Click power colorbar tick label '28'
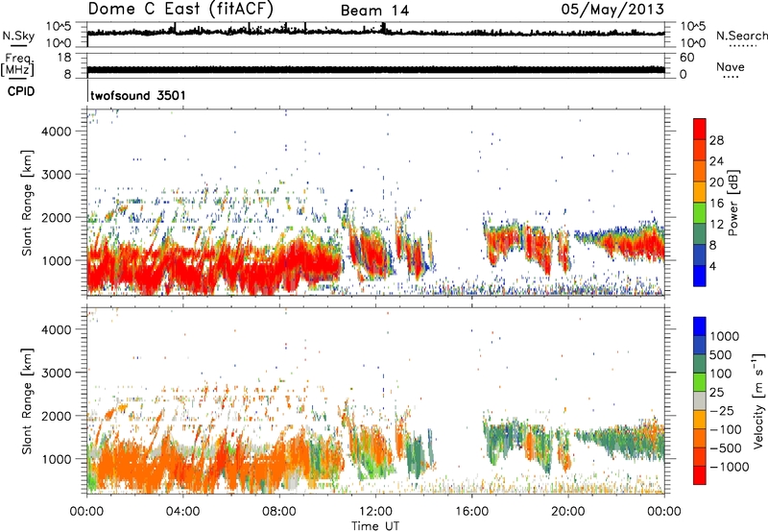Viewport: 768px width, 532px height. (716, 140)
